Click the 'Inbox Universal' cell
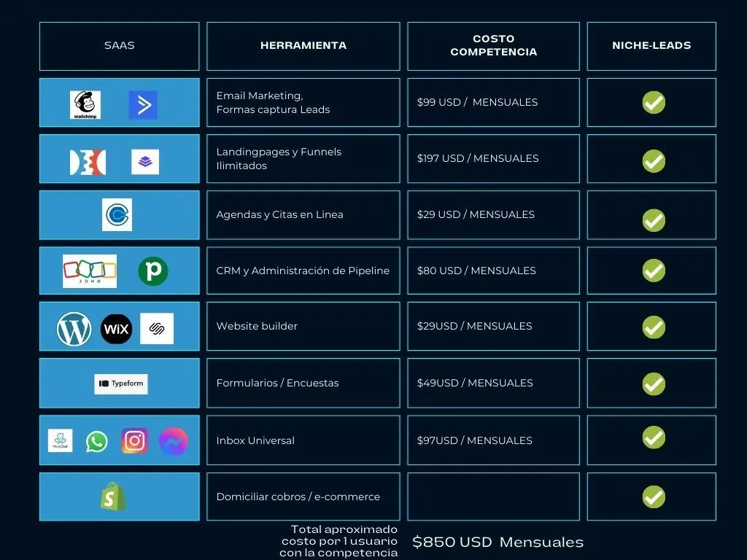Image resolution: width=747 pixels, height=560 pixels. 303,440
